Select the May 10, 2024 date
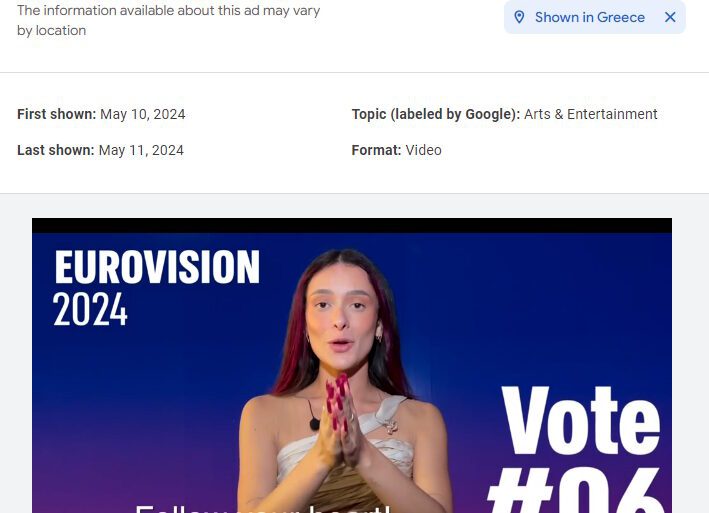 pos(142,114)
